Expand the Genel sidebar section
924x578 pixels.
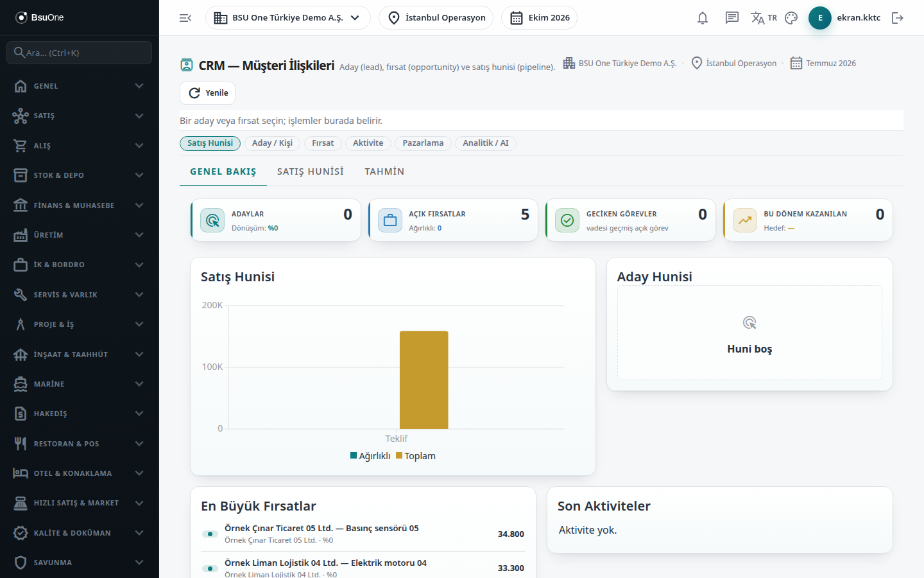click(x=80, y=86)
